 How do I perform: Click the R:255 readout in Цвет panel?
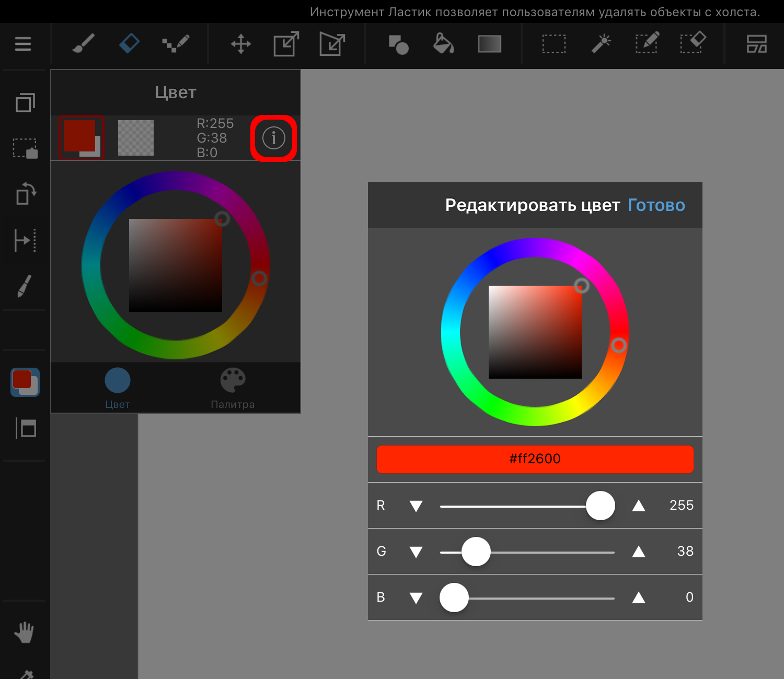tap(215, 124)
